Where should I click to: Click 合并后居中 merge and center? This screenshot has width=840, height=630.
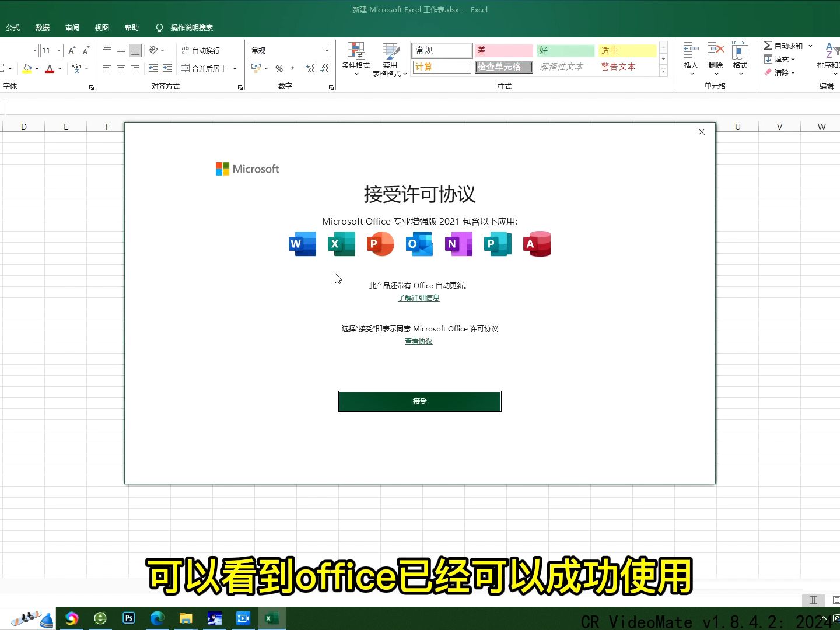(x=204, y=68)
